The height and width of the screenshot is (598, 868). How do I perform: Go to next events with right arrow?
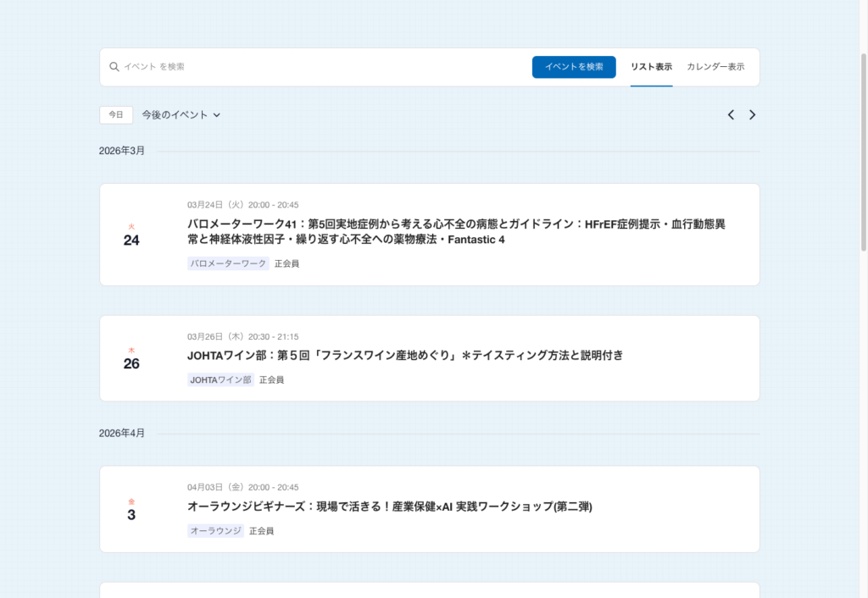(x=752, y=115)
